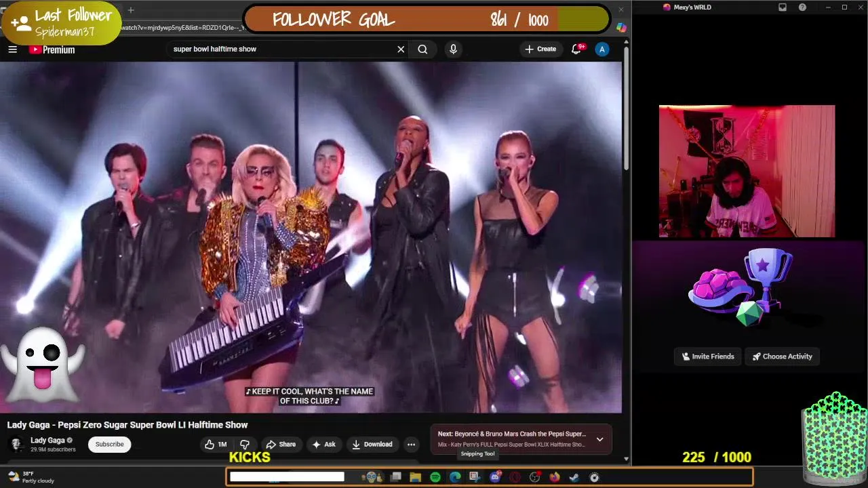
Task: Subscribe to Lady Gaga channel
Action: [109, 445]
